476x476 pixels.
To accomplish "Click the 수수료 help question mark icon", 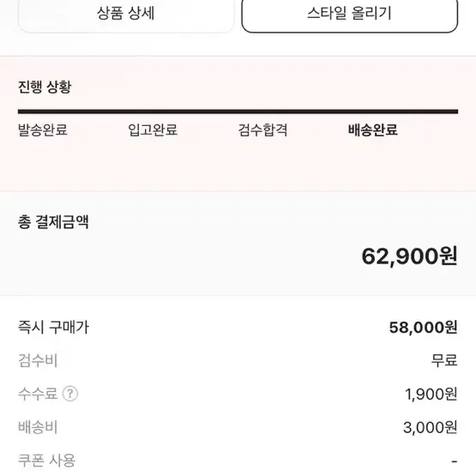I will 70,394.
